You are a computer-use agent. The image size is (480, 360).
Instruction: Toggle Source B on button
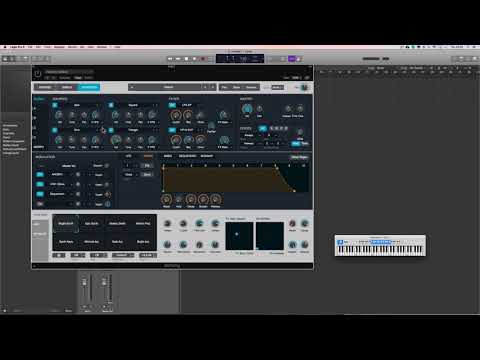[111, 105]
